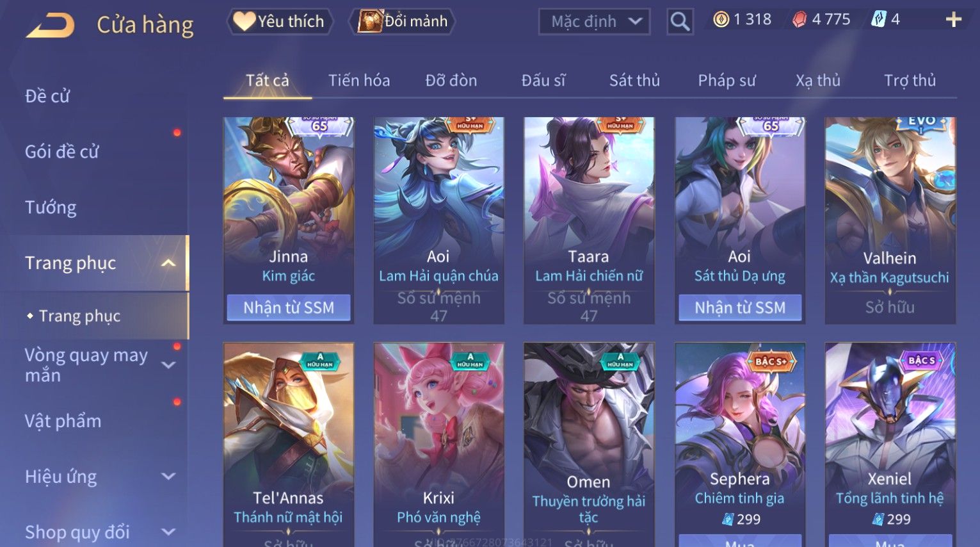Viewport: 980px width, 547px height.
Task: Click the back arrow icon
Action: (x=50, y=26)
